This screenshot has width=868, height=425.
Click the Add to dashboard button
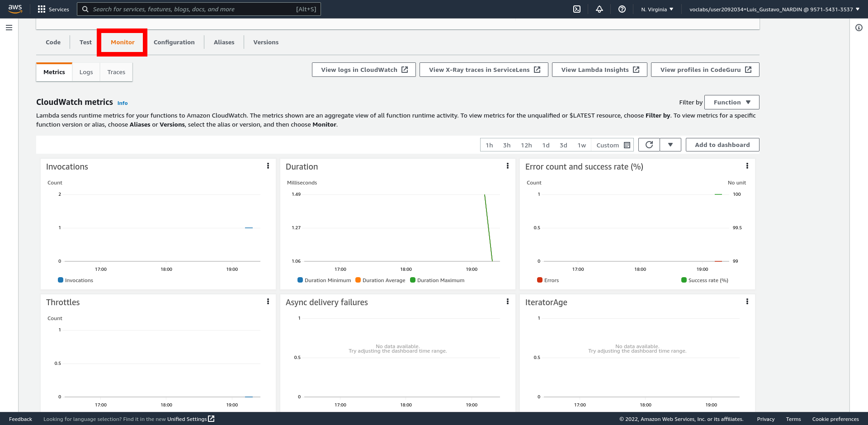[x=722, y=145]
